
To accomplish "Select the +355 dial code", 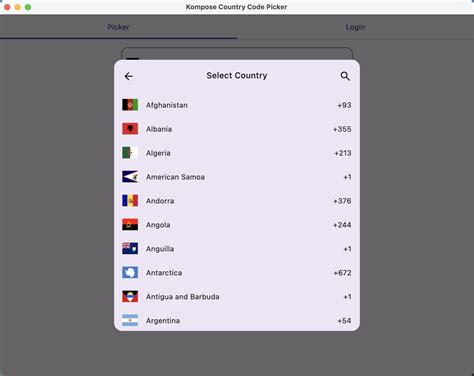I will 342,129.
